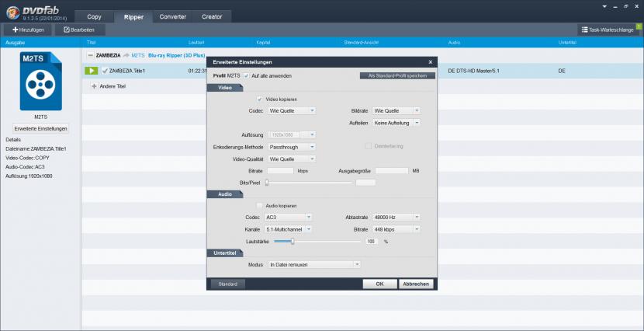Click Hinzufügen to add a source

[29, 30]
